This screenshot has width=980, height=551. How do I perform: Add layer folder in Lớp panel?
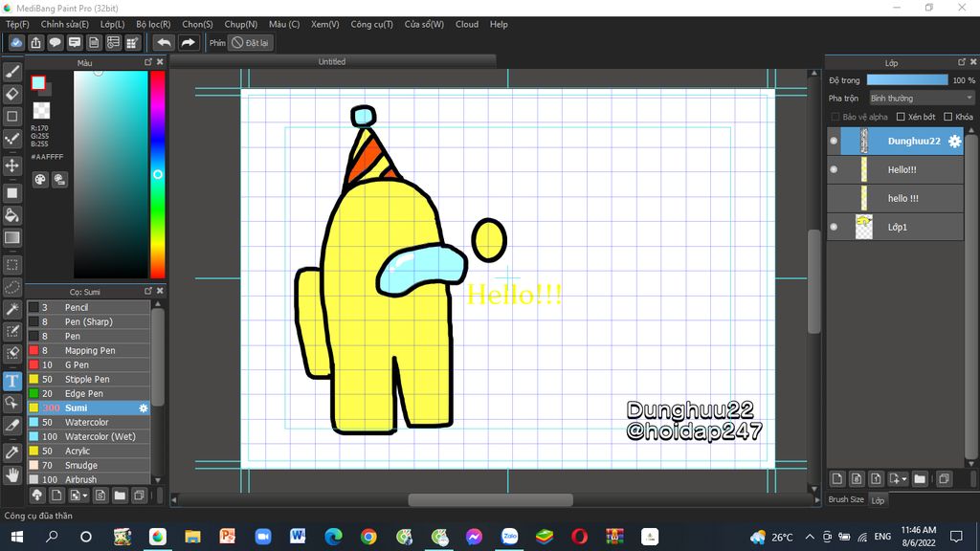click(920, 479)
